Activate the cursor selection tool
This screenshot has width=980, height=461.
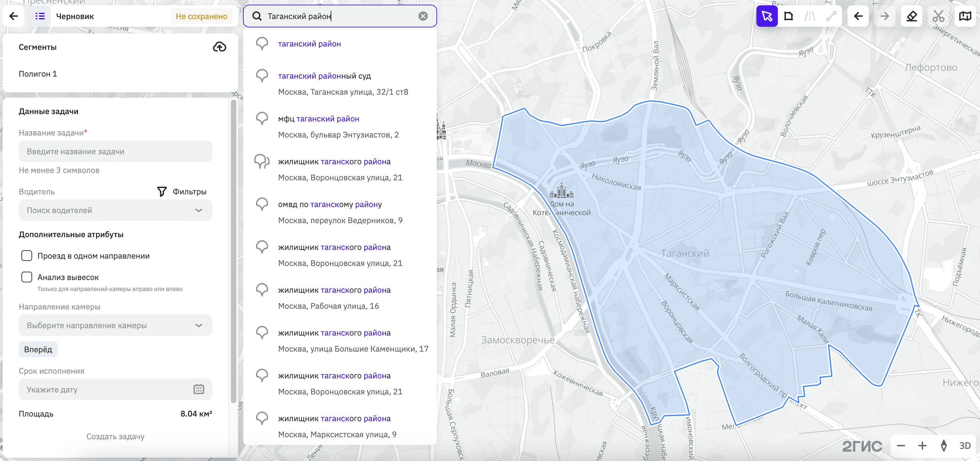point(766,16)
